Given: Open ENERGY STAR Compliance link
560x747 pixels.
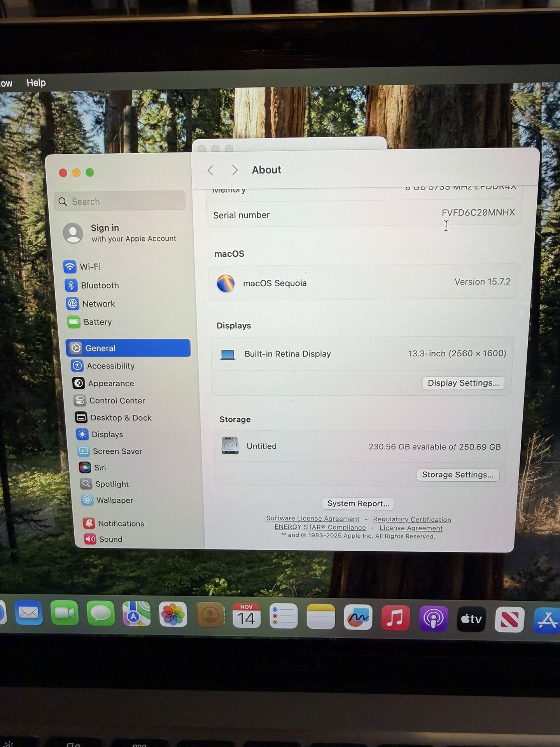Looking at the screenshot, I should click(x=320, y=527).
